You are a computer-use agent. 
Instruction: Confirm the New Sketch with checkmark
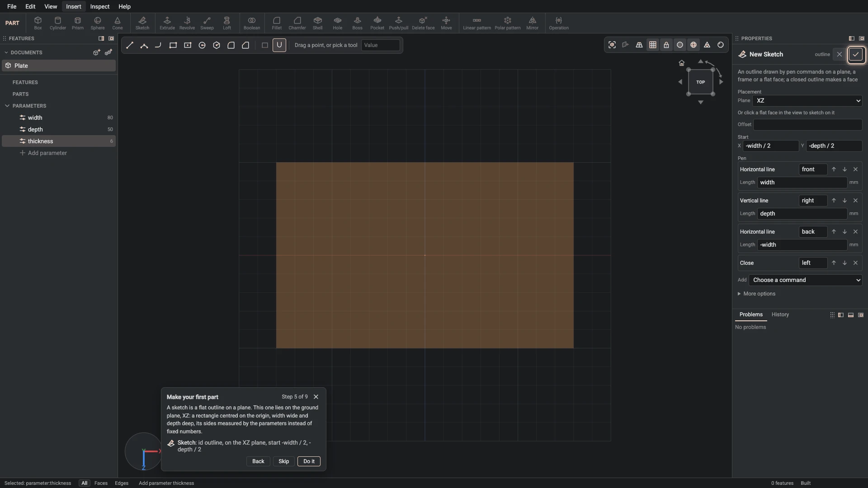(856, 54)
